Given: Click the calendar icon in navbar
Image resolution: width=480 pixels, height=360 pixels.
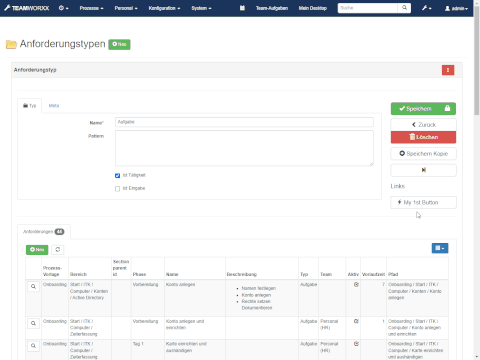Looking at the screenshot, I should (242, 8).
